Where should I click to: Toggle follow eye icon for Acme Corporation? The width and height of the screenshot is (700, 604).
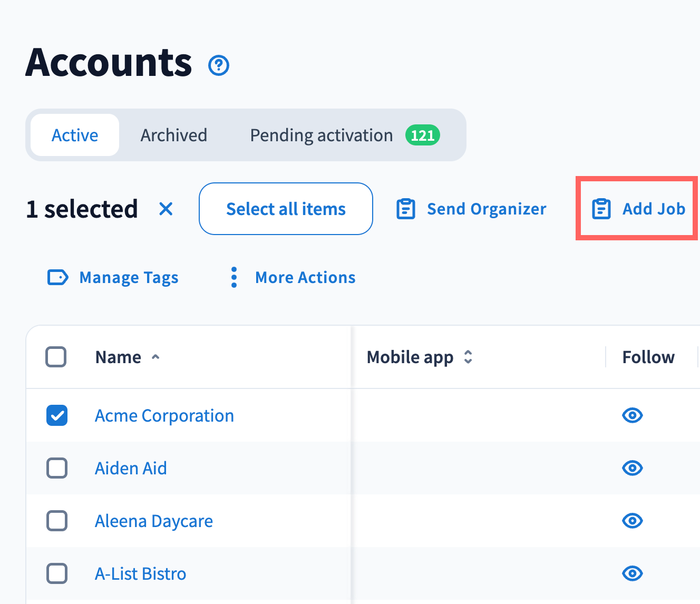(632, 415)
